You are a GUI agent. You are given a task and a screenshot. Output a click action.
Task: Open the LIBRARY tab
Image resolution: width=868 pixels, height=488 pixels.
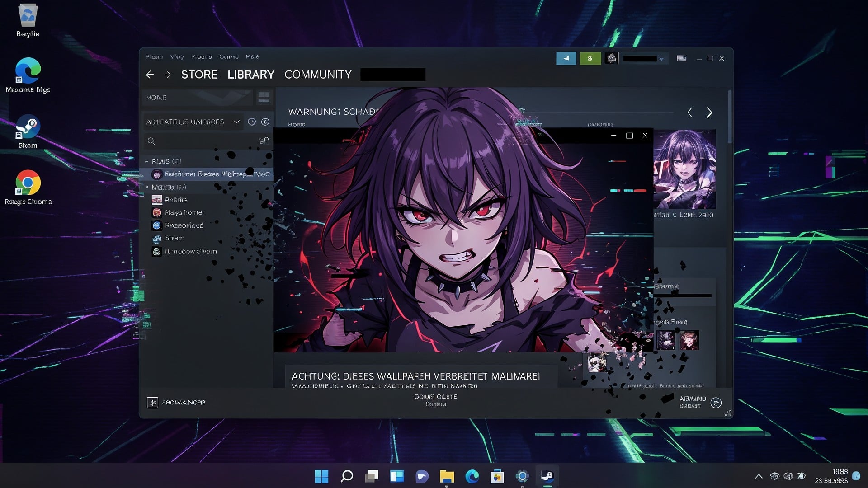click(x=251, y=75)
